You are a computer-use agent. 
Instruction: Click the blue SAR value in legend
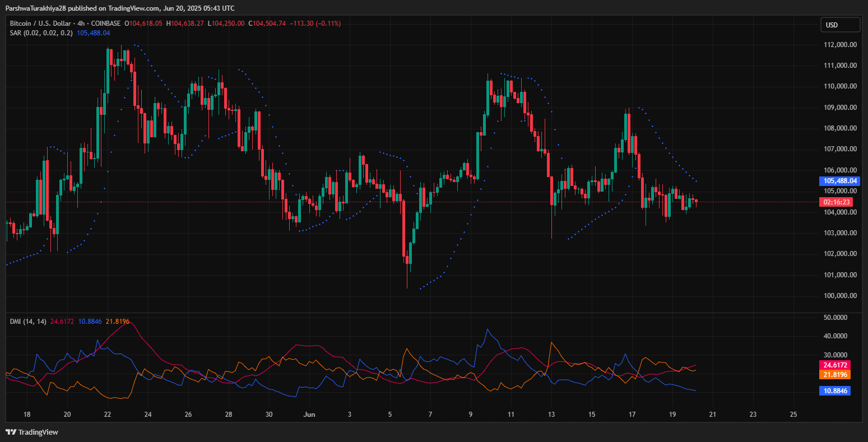[93, 33]
